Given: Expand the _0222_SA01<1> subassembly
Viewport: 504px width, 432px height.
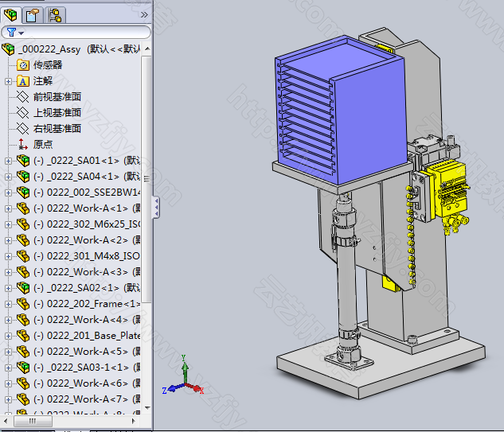Looking at the screenshot, I should pos(8,161).
